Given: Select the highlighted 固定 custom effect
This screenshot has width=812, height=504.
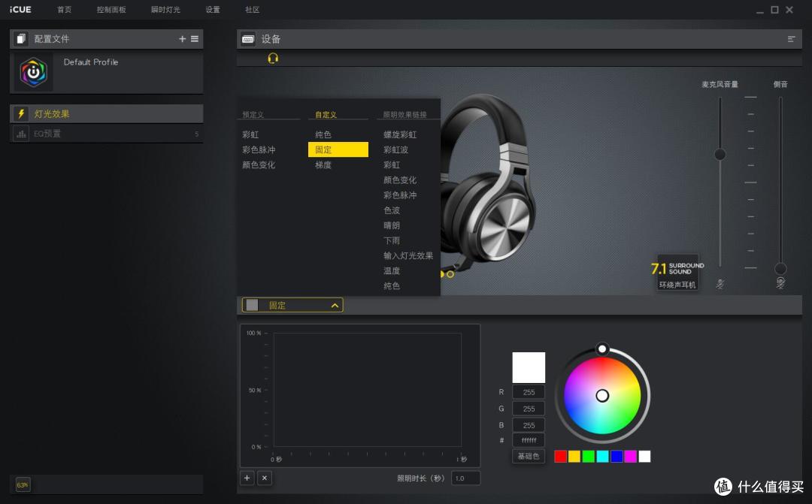Looking at the screenshot, I should click(x=338, y=149).
